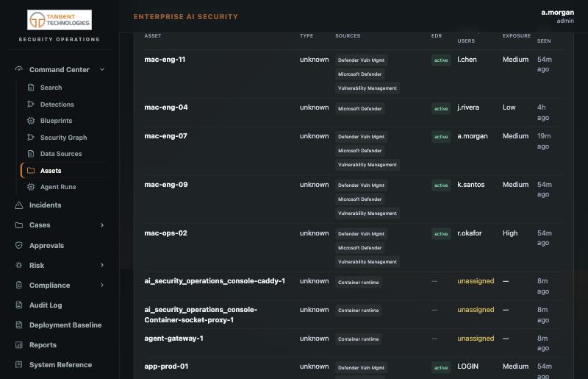Click High exposure value for mac-ops-02

pos(510,233)
